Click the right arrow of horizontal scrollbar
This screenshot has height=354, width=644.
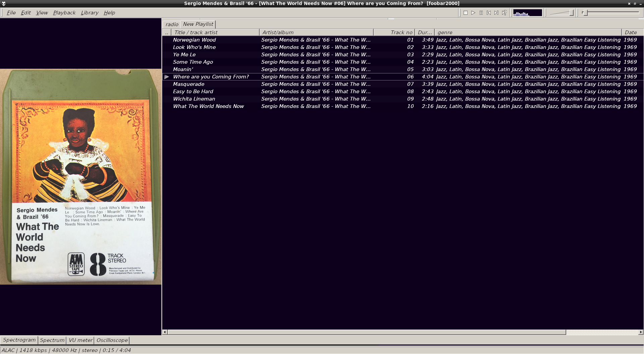point(641,332)
